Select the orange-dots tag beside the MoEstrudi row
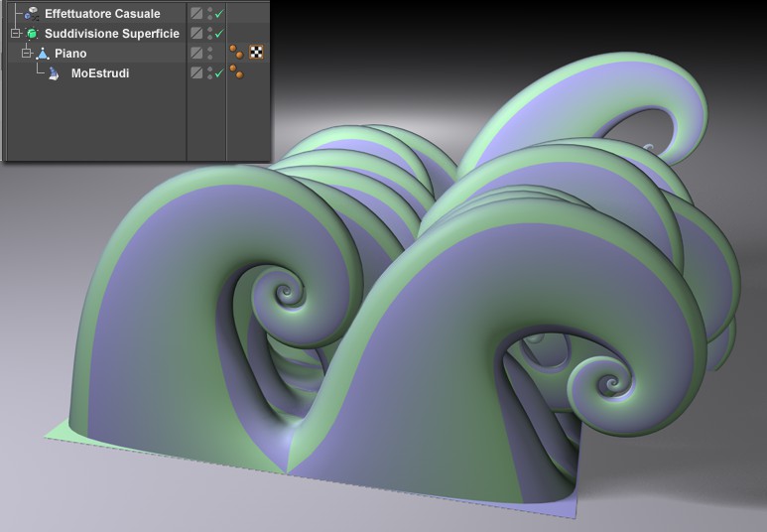This screenshot has height=532, width=767. point(237,71)
